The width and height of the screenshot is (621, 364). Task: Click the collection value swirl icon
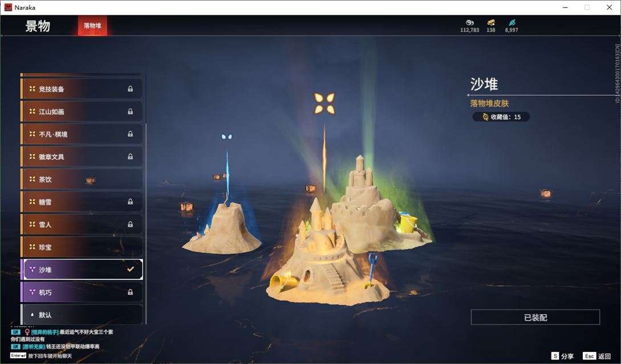[485, 117]
